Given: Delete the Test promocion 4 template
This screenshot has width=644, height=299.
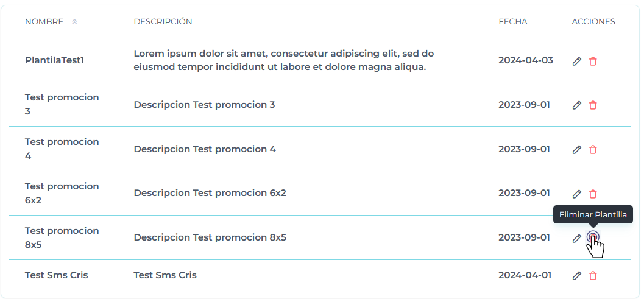Looking at the screenshot, I should click(x=593, y=150).
